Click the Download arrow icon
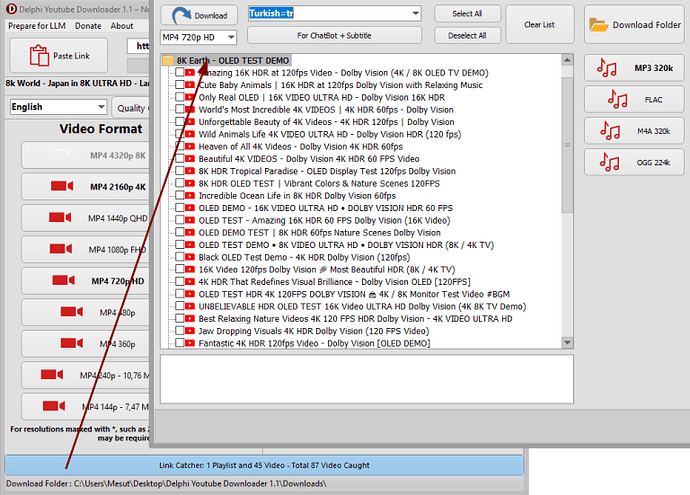 pos(181,15)
